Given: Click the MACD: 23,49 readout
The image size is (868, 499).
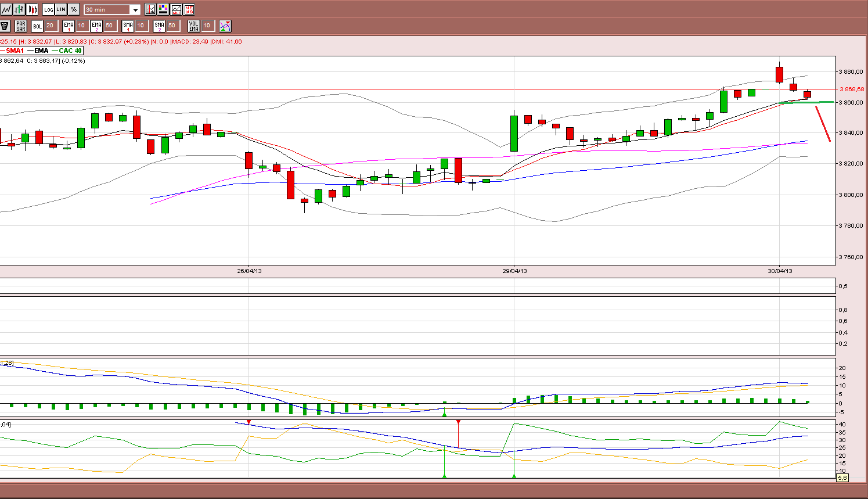Looking at the screenshot, I should coord(189,42).
